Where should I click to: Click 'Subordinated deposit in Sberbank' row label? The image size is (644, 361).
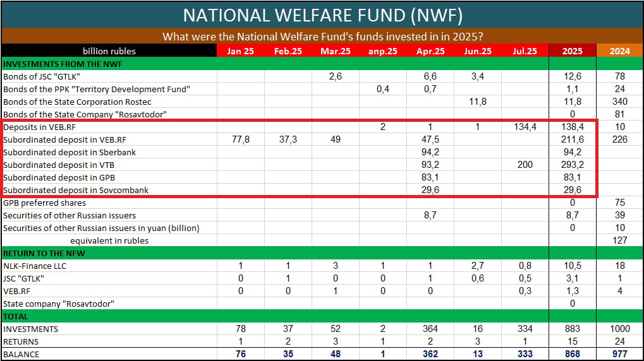coord(70,152)
